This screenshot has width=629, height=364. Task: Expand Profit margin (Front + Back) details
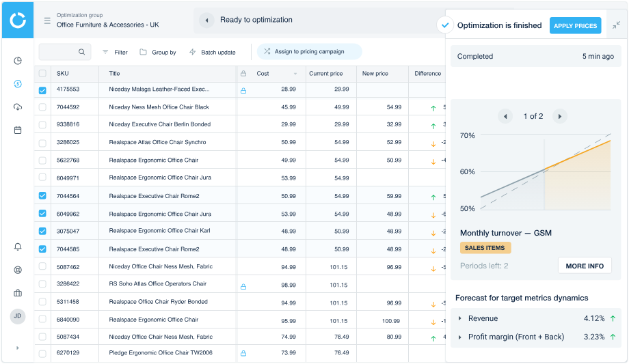click(x=459, y=337)
